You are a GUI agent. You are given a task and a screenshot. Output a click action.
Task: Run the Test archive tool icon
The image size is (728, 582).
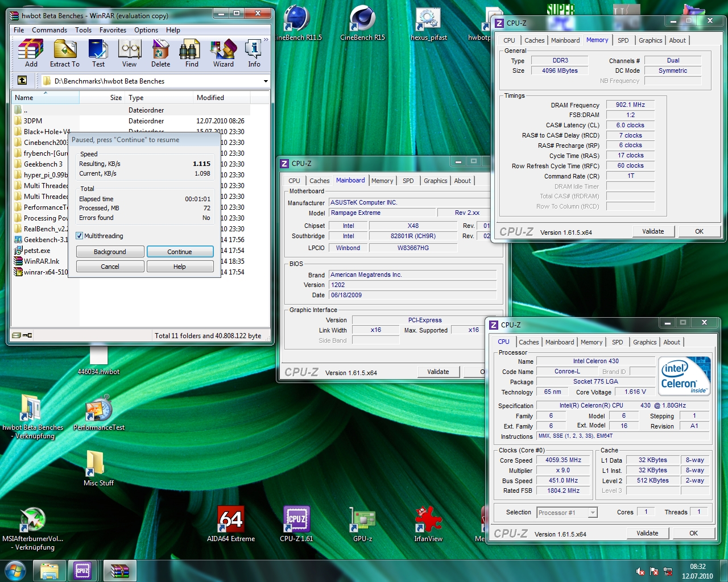click(x=98, y=53)
